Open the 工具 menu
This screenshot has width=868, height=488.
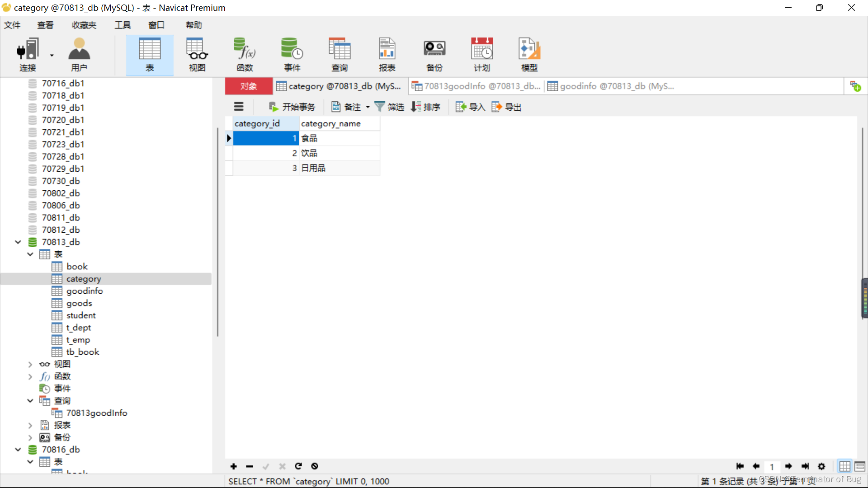point(123,25)
